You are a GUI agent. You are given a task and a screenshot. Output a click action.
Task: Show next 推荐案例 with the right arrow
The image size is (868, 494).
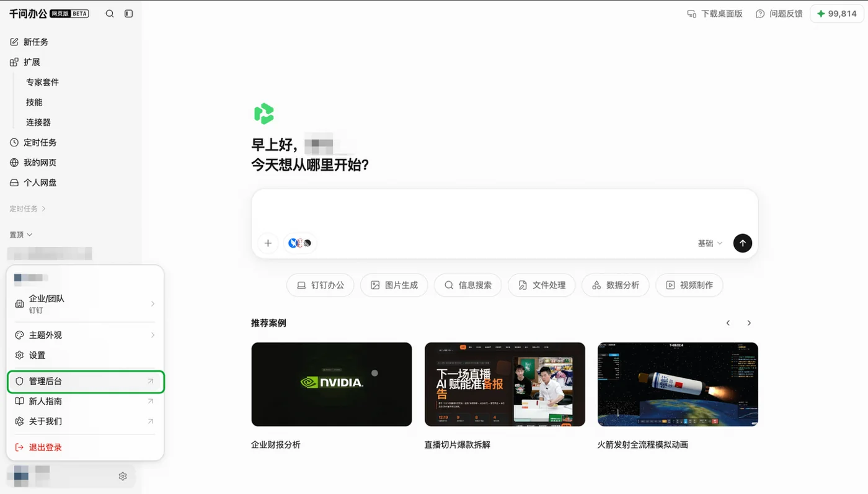pyautogui.click(x=749, y=323)
